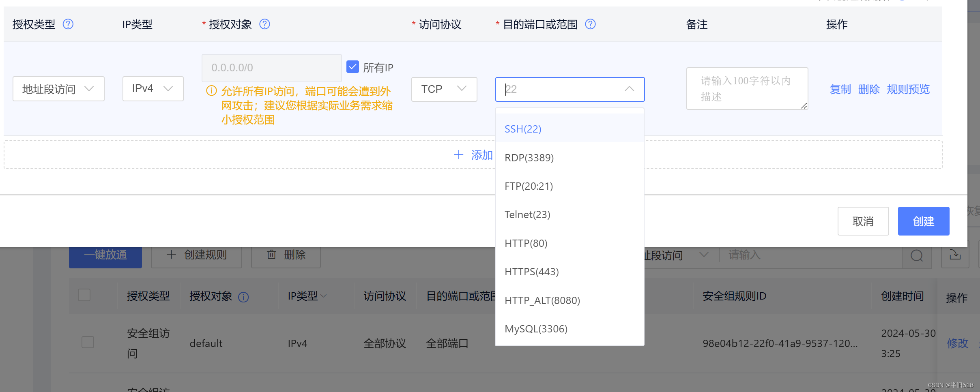Open the TCP protocol dropdown

point(444,89)
